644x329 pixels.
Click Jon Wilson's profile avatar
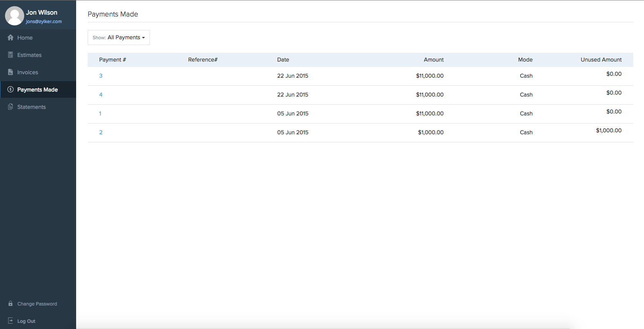click(15, 16)
